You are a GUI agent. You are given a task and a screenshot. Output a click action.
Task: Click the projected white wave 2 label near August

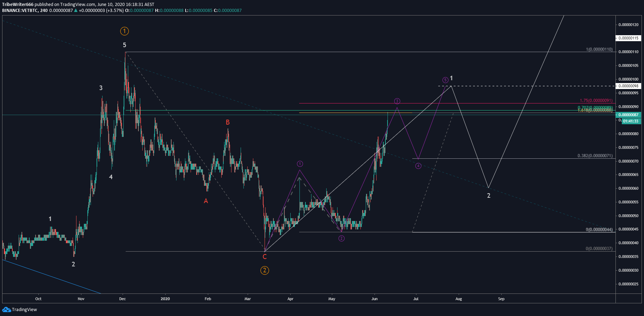[x=489, y=196]
